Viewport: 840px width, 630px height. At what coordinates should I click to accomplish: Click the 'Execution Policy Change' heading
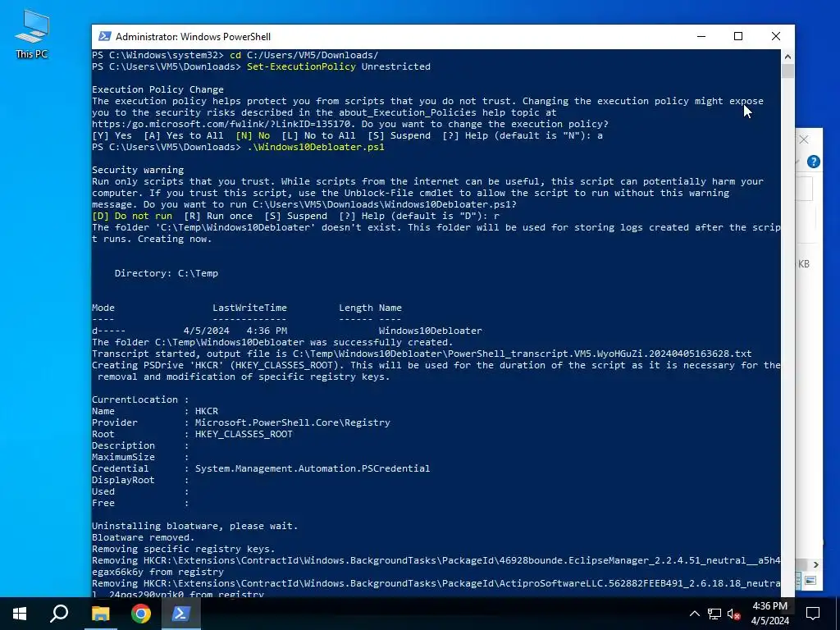157,89
